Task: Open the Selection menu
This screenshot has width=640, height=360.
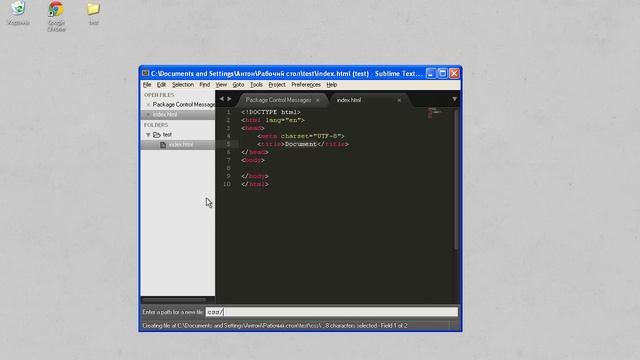Action: pos(183,84)
